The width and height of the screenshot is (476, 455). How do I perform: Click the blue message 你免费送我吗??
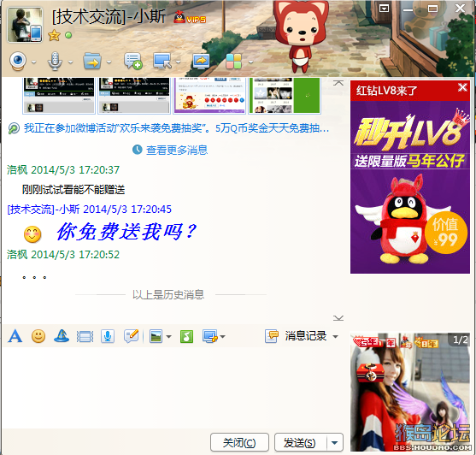[x=126, y=232]
